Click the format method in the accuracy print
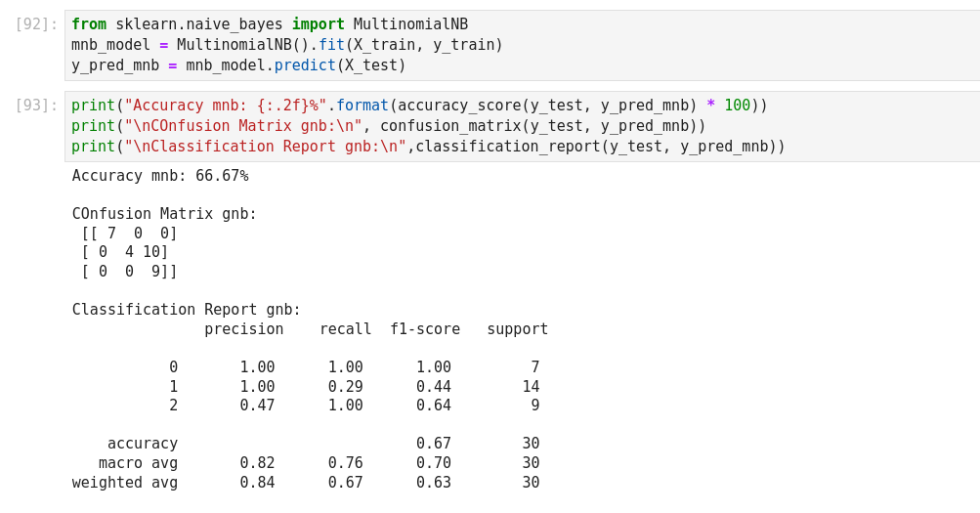Screen dimensions: 980x513 (x=362, y=106)
